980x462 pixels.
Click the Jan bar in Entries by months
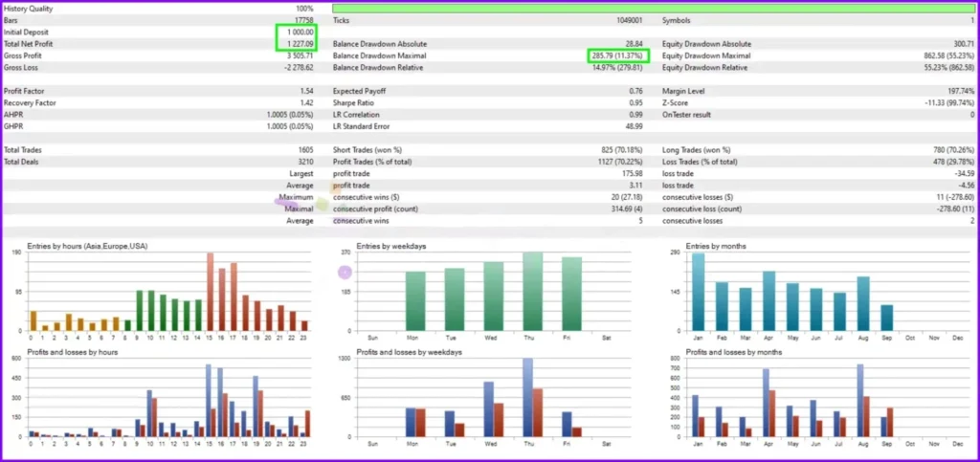[x=698, y=292]
